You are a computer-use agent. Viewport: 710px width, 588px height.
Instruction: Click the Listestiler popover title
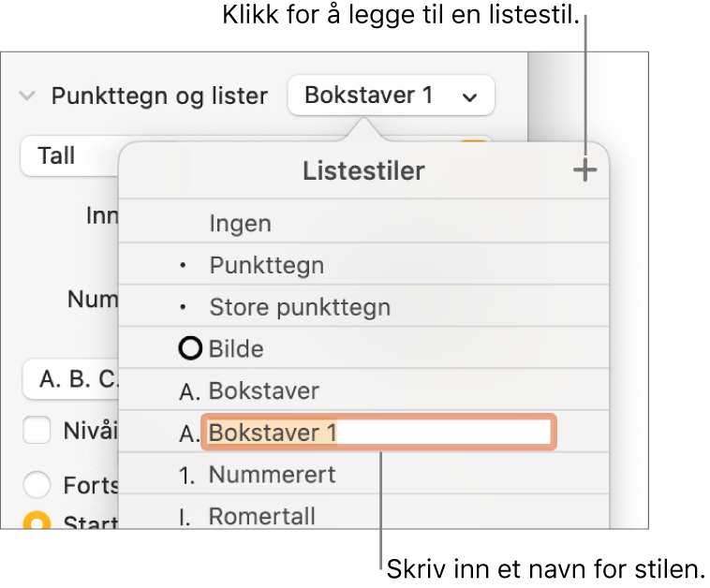363,171
